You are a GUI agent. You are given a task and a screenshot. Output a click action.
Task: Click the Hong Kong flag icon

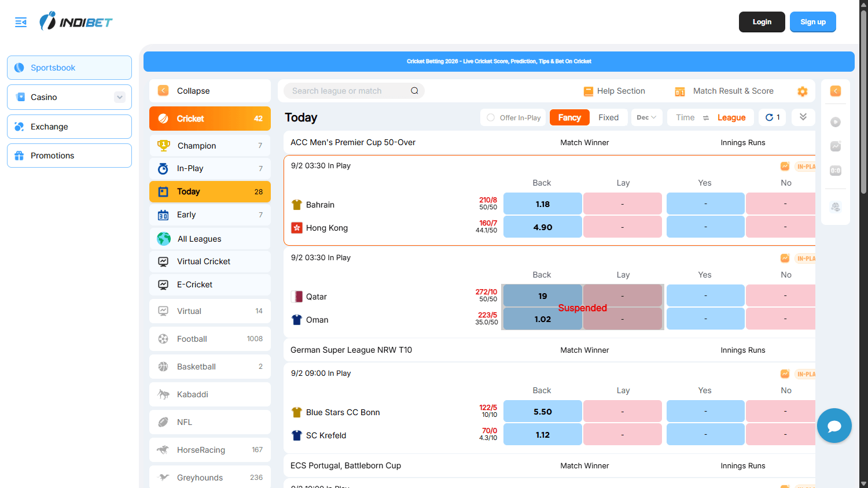coord(297,228)
